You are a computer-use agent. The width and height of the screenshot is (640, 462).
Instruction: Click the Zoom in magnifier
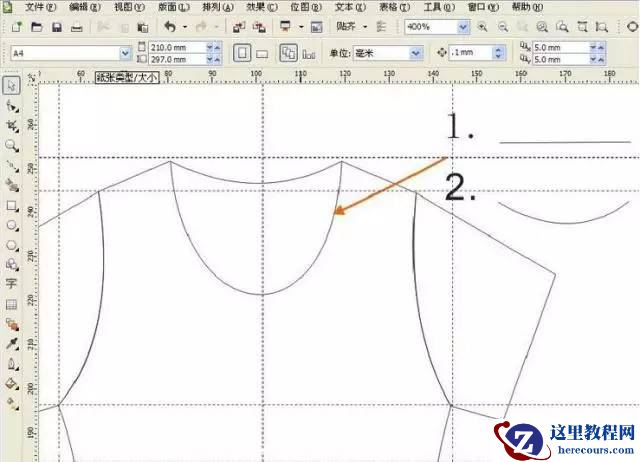[482, 27]
